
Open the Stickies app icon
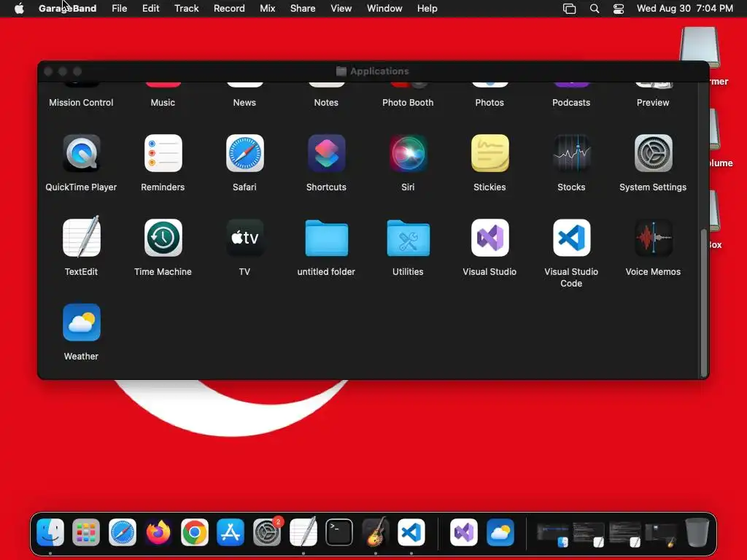pos(489,153)
